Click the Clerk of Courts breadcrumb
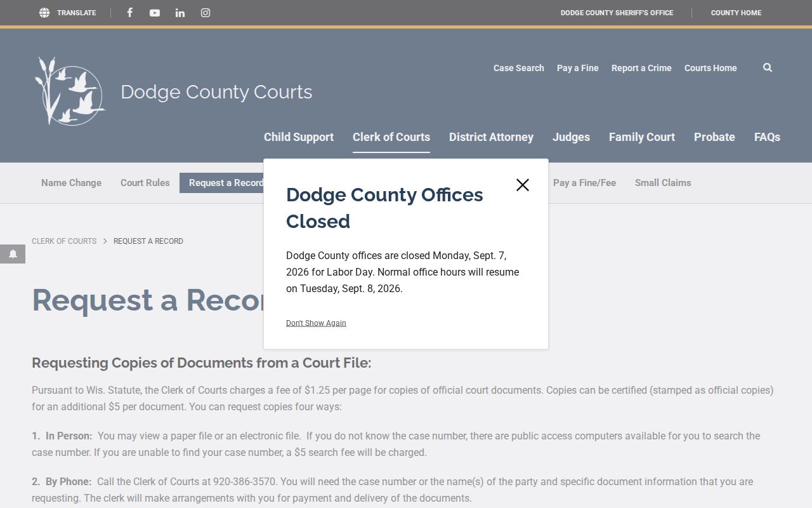This screenshot has height=508, width=812. (64, 241)
